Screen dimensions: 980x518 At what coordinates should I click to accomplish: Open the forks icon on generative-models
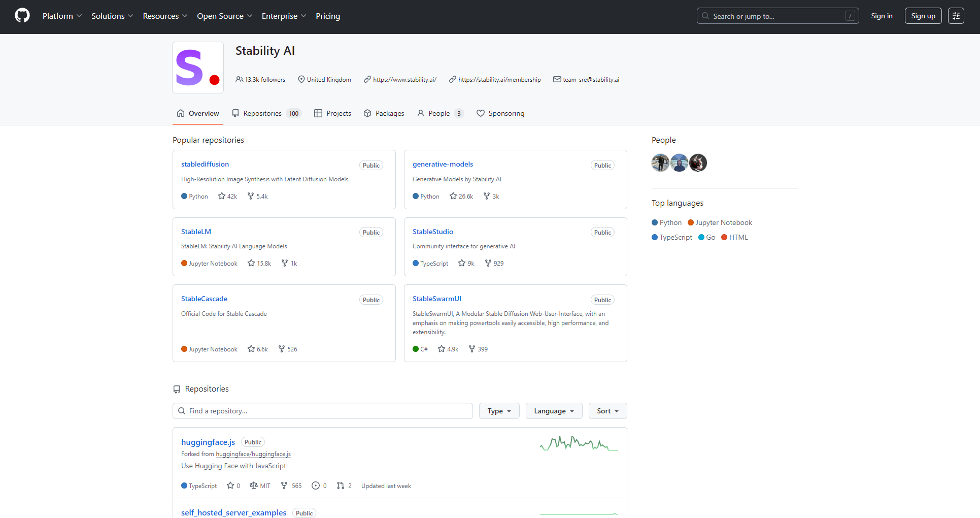pos(487,196)
